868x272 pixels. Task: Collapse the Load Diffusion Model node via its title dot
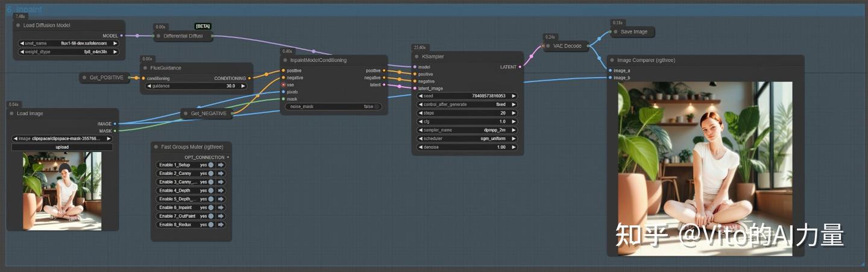point(18,25)
